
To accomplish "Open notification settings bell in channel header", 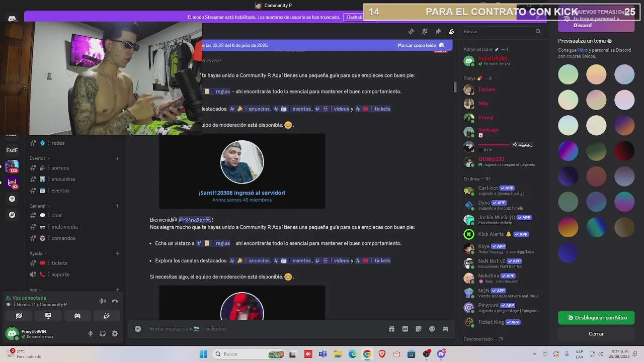I will pyautogui.click(x=425, y=31).
